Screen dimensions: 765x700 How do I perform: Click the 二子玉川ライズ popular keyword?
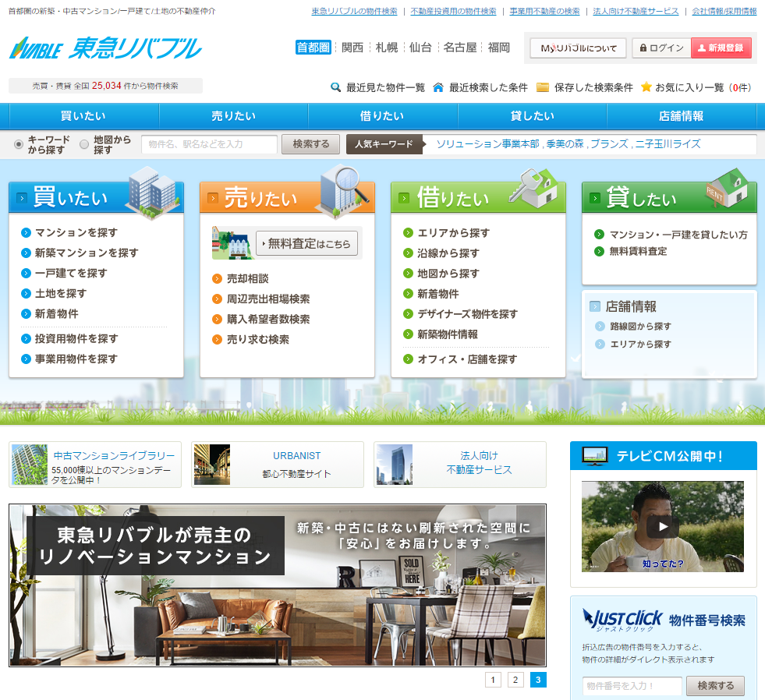click(668, 144)
